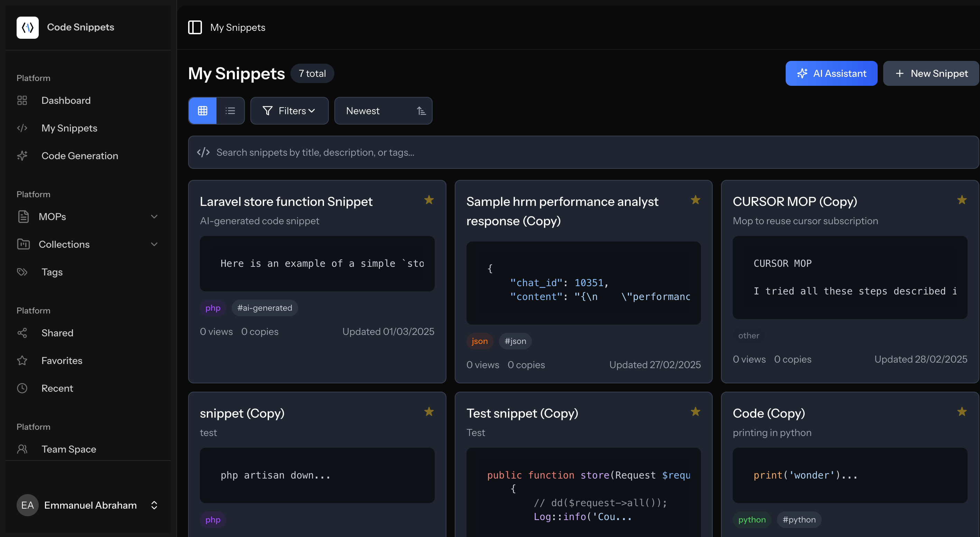Image resolution: width=980 pixels, height=537 pixels.
Task: Open Recent snippets in sidebar
Action: pos(57,388)
